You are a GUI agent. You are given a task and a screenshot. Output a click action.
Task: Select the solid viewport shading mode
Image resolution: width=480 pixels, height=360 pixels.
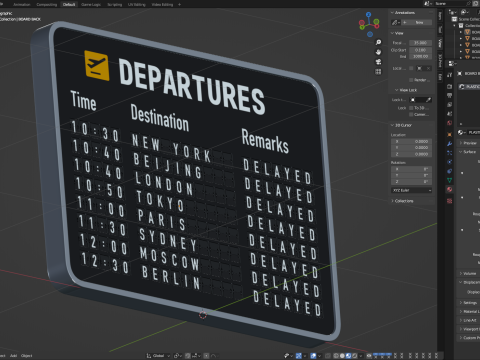342,356
